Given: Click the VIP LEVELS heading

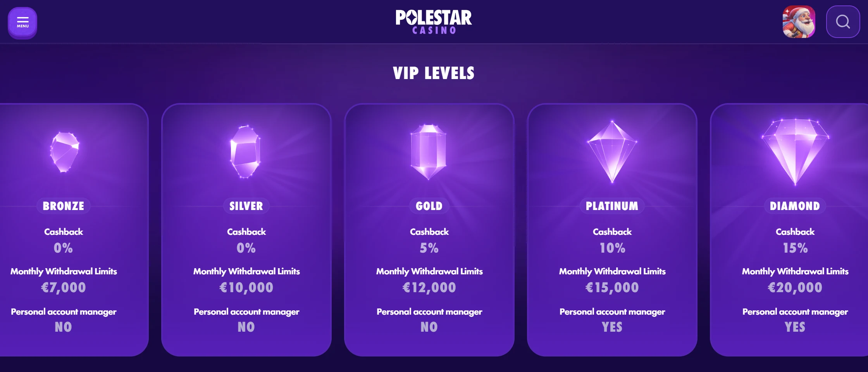Looking at the screenshot, I should 434,73.
